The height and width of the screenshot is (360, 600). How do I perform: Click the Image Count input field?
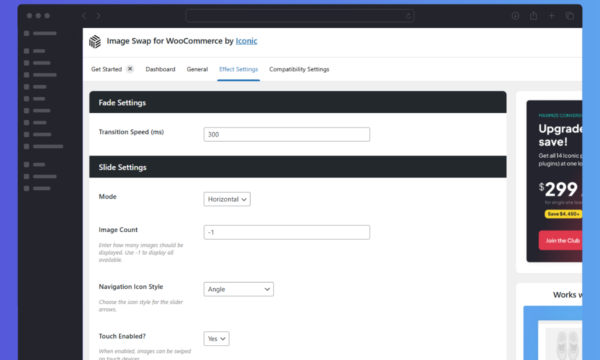click(287, 232)
